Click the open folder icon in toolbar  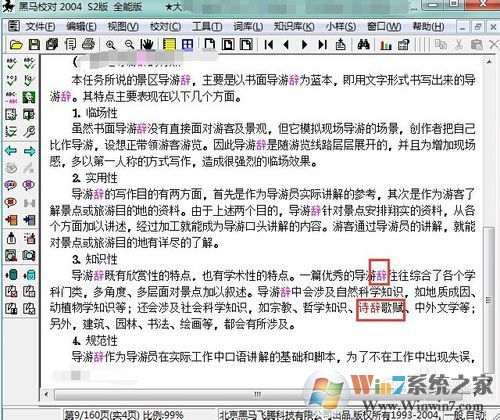[16, 44]
